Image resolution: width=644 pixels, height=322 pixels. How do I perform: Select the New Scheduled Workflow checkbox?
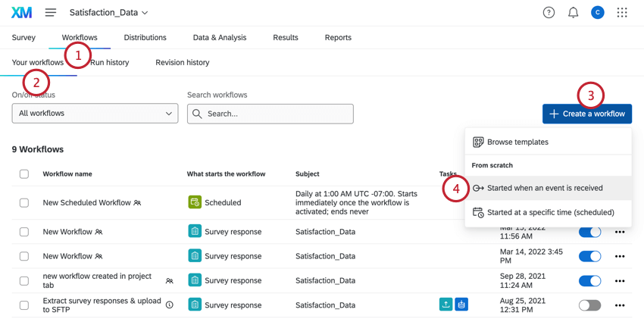coord(24,203)
